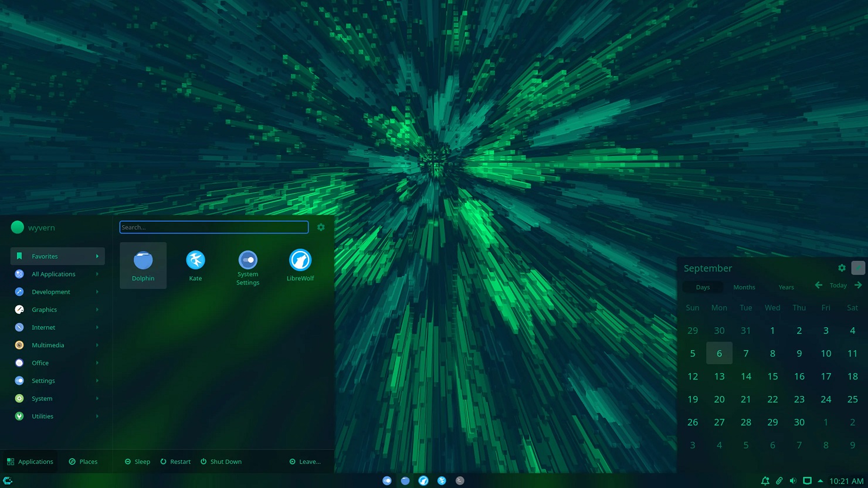Click the Shut Down button
The width and height of the screenshot is (868, 488).
[x=221, y=462]
